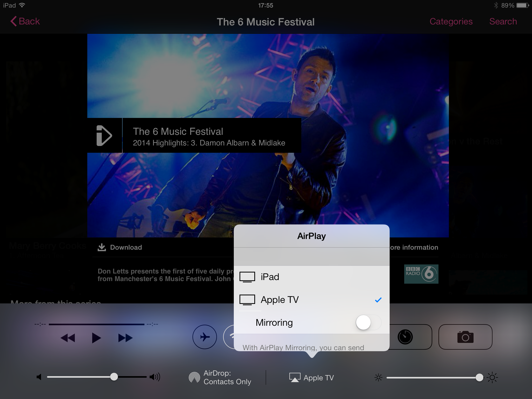Open Search in iPlayer

point(503,21)
